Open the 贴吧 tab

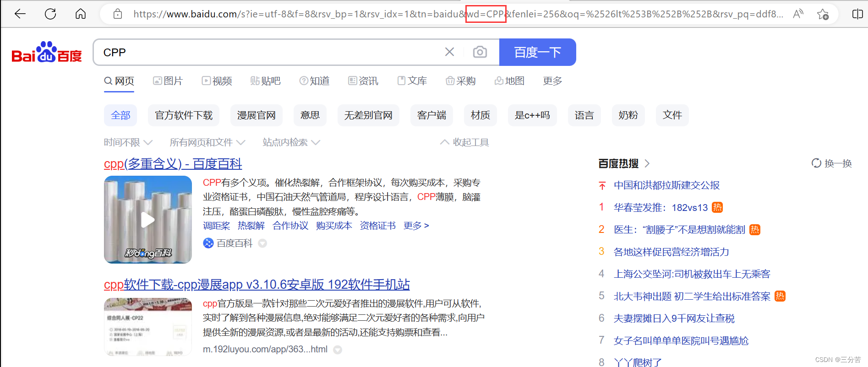click(x=265, y=81)
